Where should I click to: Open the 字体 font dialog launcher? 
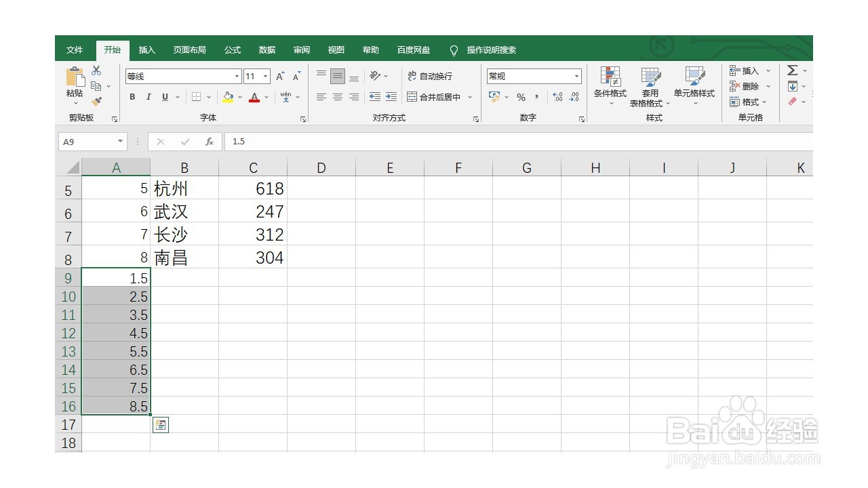(303, 119)
